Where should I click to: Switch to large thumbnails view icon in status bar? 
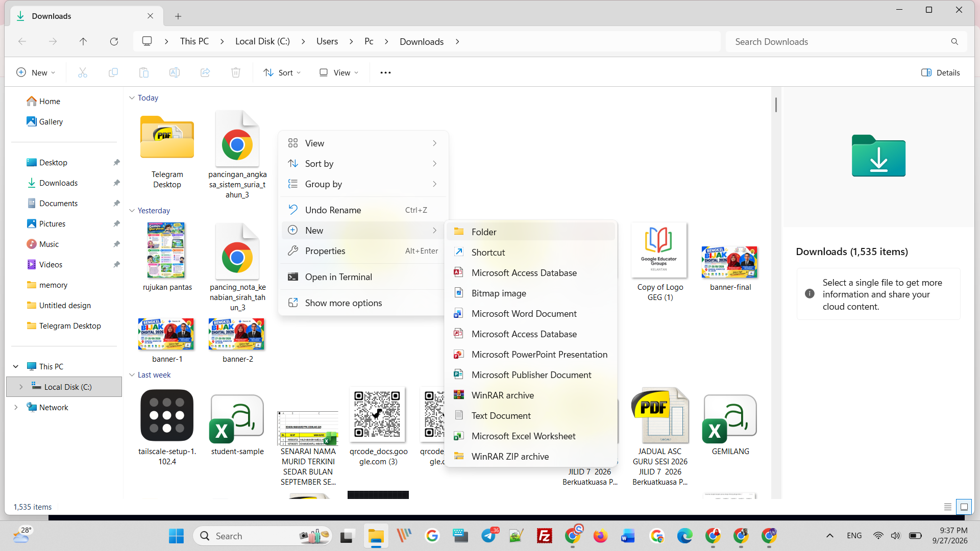point(964,507)
